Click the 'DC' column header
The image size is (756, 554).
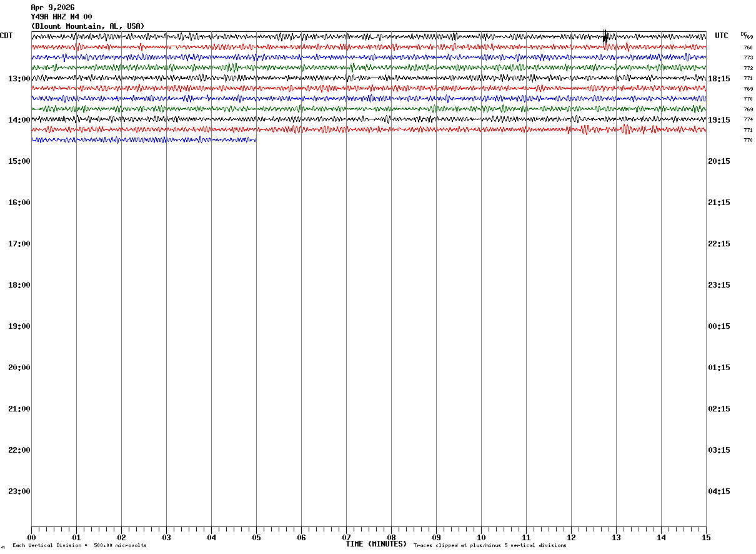[744, 34]
